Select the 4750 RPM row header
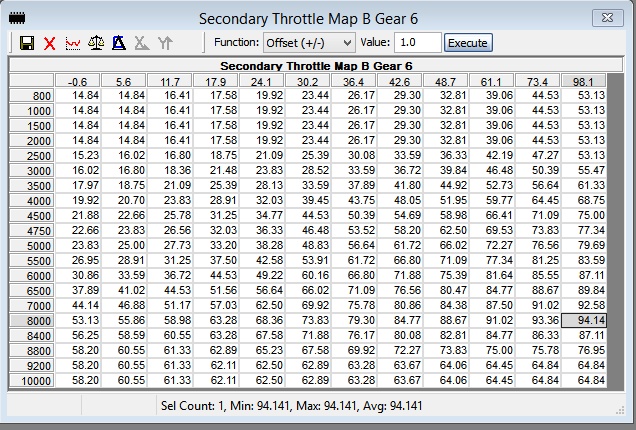 (32, 230)
